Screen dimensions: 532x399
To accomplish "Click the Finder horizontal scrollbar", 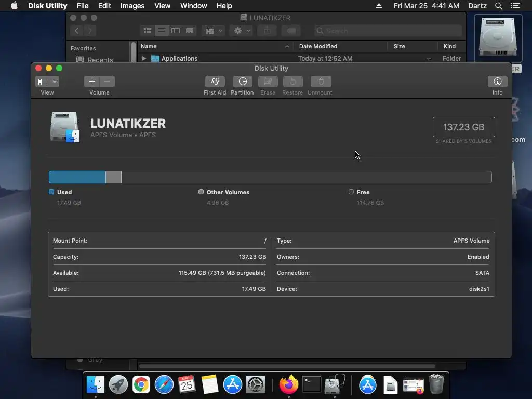I will pos(287,366).
